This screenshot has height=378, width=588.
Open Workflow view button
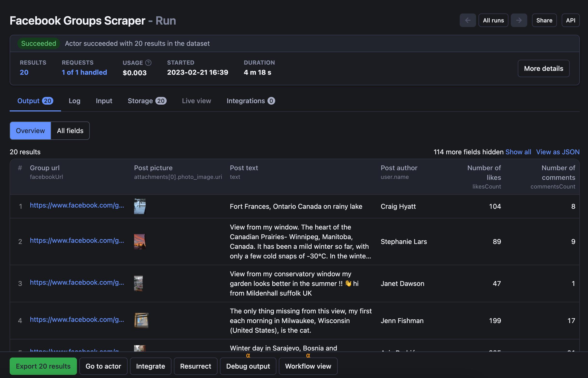[308, 366]
